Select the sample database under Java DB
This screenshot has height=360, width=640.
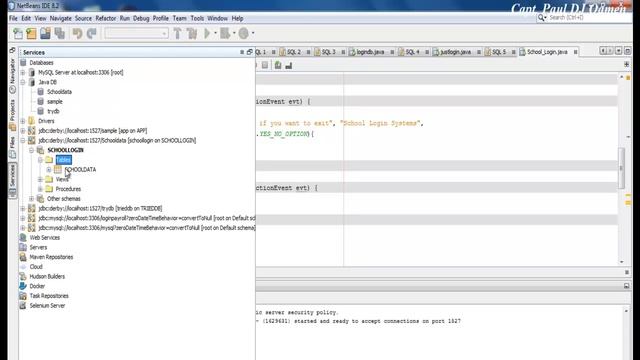(55, 102)
